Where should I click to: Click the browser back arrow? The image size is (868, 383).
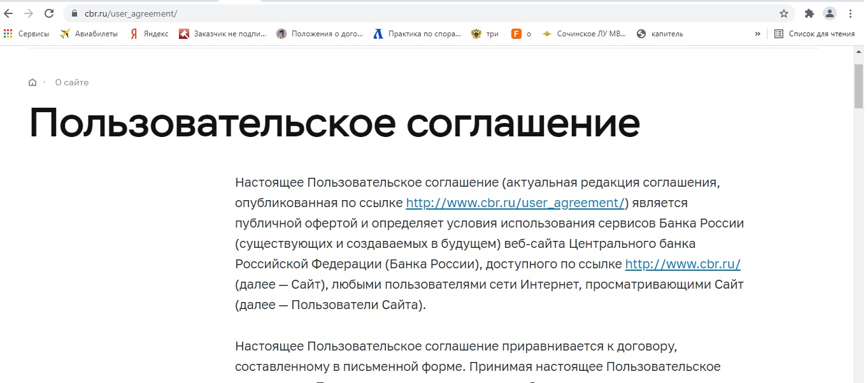(9, 13)
